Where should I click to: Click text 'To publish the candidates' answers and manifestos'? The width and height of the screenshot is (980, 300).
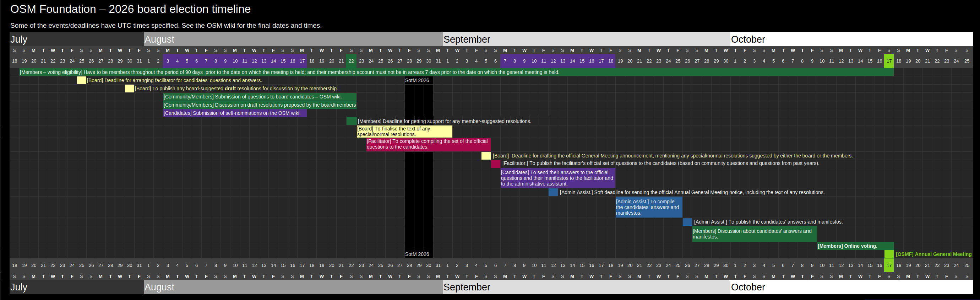785,222
